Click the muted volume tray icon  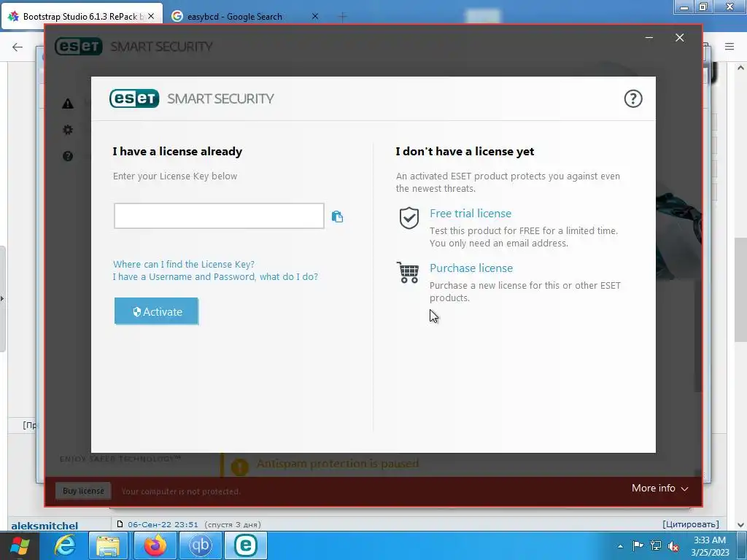673,546
